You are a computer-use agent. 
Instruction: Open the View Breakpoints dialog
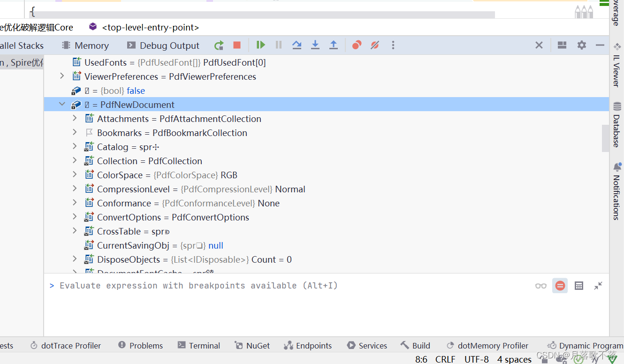357,45
